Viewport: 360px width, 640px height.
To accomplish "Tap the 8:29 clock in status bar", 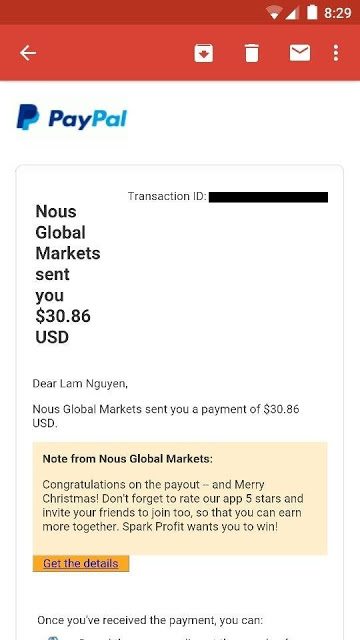I will pos(338,13).
